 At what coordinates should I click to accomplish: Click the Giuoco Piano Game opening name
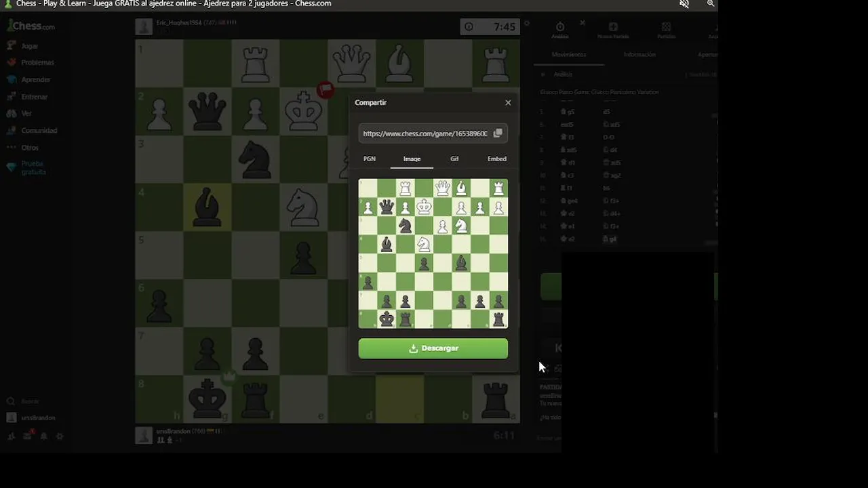coord(599,92)
